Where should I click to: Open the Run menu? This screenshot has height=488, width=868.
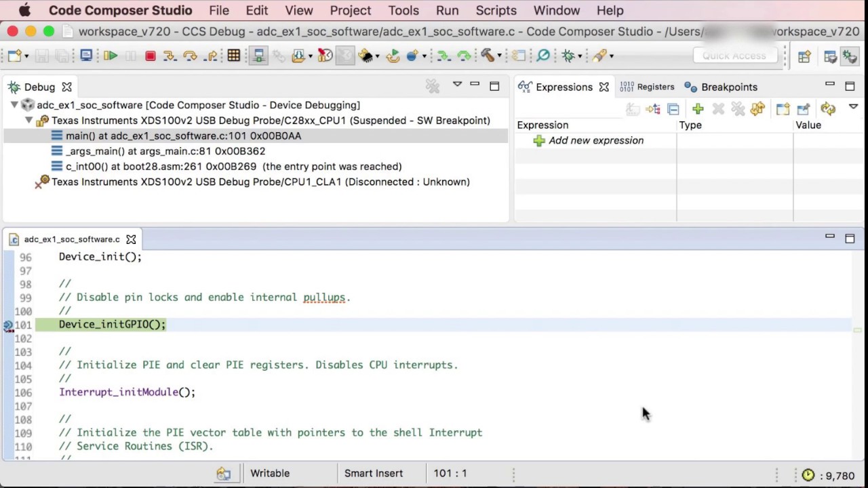click(448, 10)
